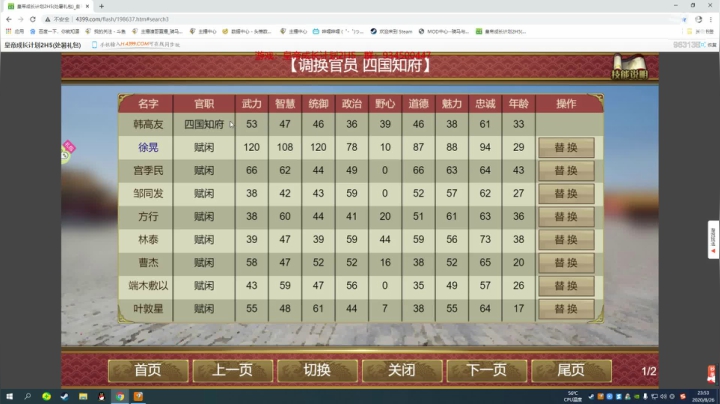
Task: Select the 野心 column header
Action: [385, 104]
